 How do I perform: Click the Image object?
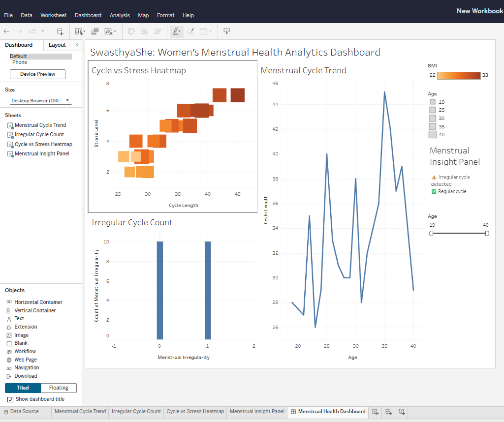[21, 335]
